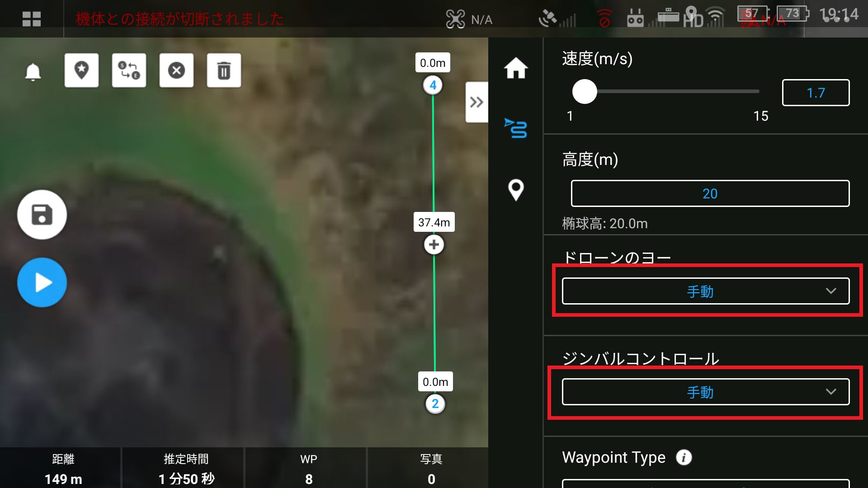Viewport: 868px width, 488px height.
Task: Select waypoint 4 on the map
Action: point(433,85)
